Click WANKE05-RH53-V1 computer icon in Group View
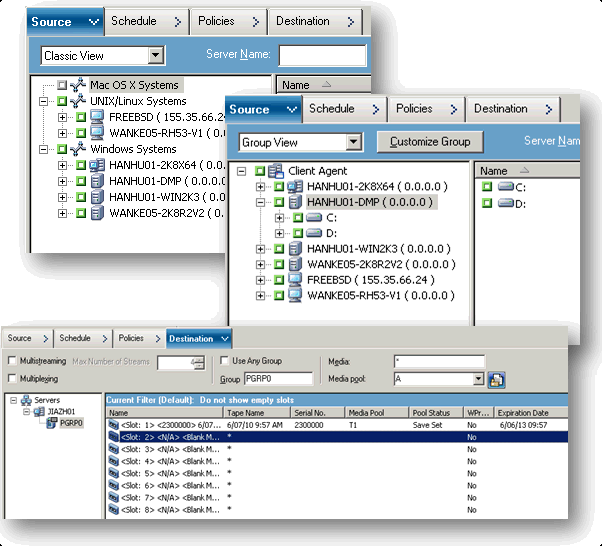Screen dimensions: 602x546 [x=295, y=295]
